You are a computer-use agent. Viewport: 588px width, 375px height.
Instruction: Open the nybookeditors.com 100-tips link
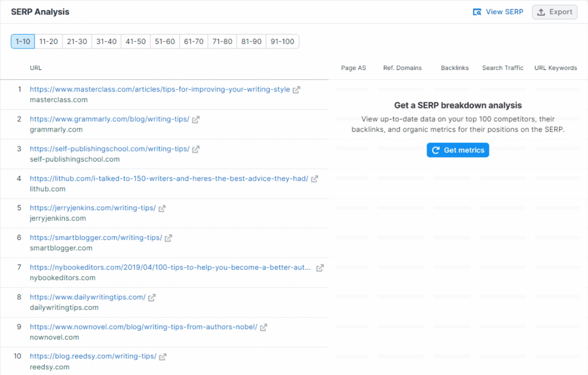pyautogui.click(x=170, y=268)
